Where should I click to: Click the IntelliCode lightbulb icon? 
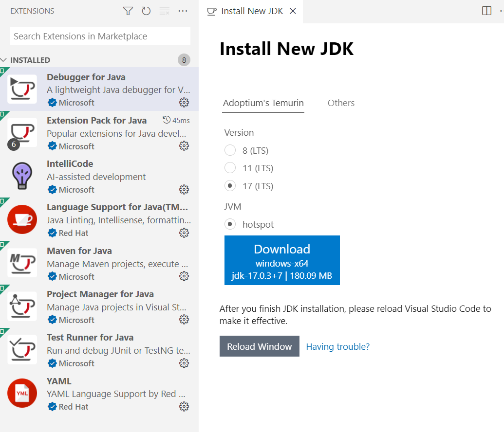[x=22, y=176]
